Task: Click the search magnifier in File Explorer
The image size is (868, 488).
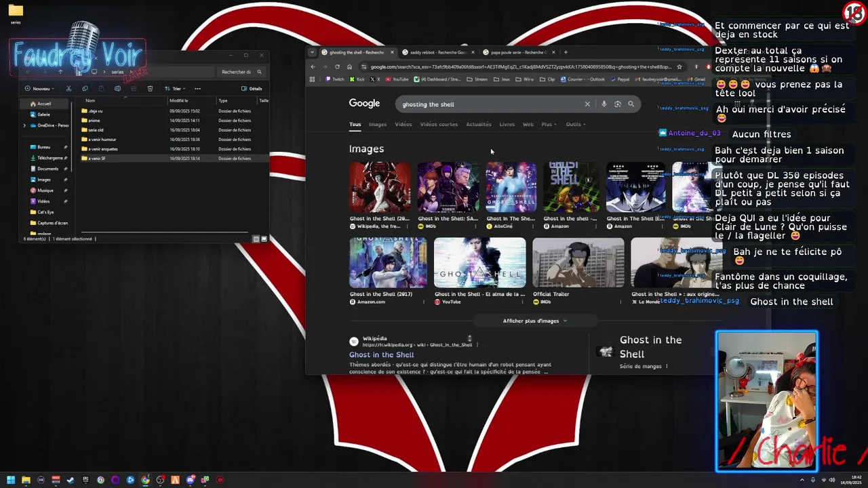Action: coord(259,72)
